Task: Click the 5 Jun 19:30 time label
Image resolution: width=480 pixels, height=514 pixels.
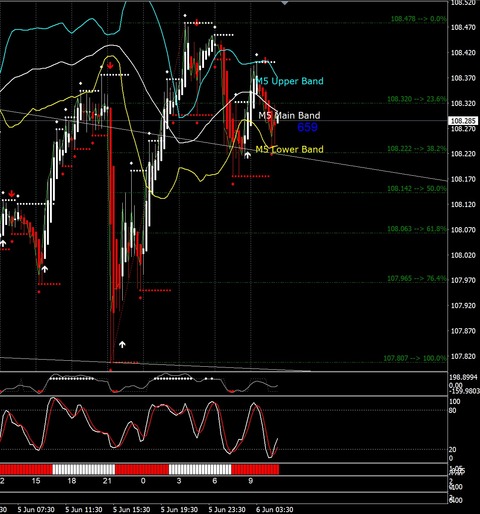Action: click(x=179, y=510)
